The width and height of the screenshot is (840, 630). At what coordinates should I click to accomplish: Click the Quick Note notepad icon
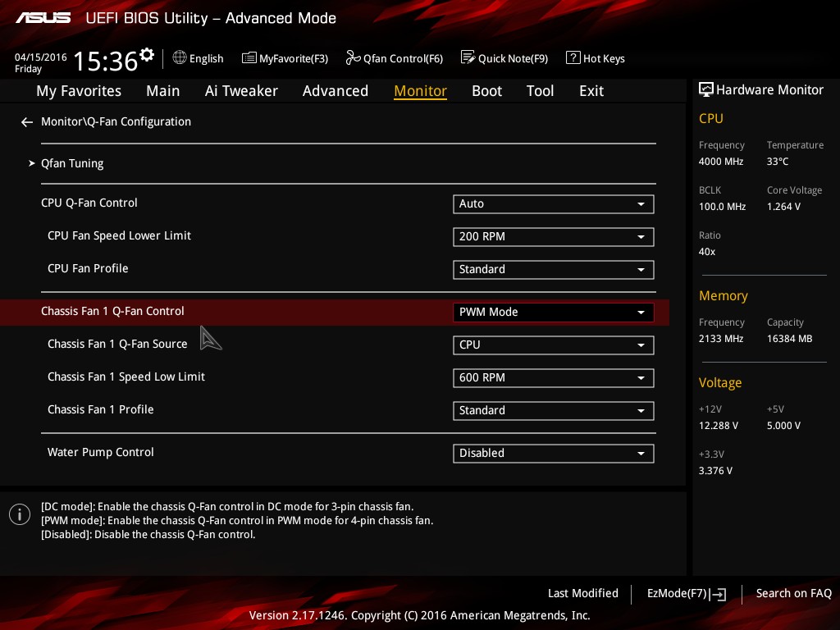click(x=468, y=57)
